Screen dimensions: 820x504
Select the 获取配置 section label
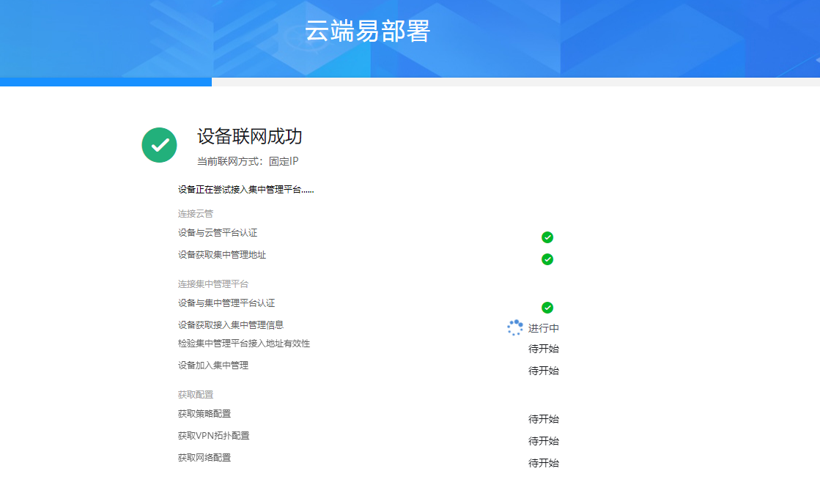[196, 394]
